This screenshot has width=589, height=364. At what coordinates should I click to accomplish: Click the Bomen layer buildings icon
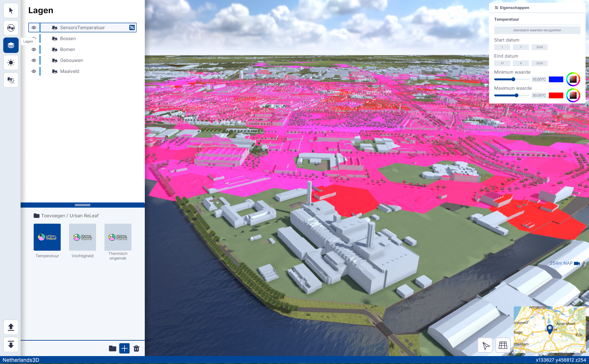click(55, 49)
